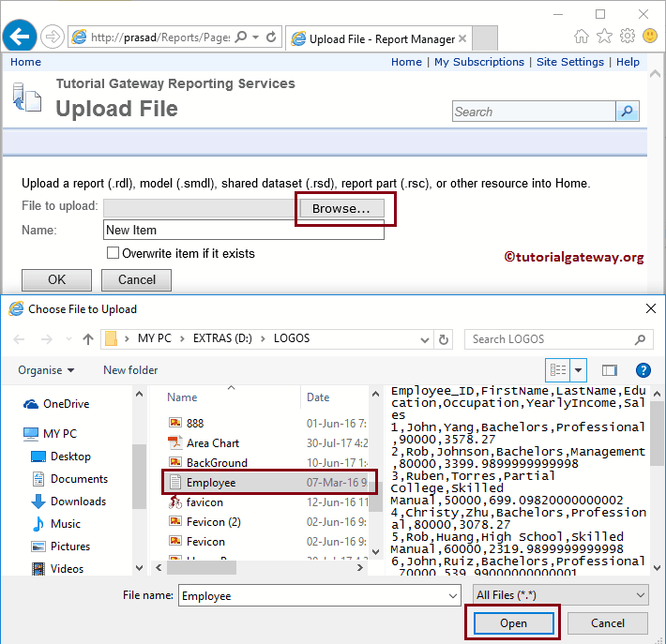This screenshot has height=644, width=666.
Task: Open the Help link
Action: click(628, 62)
